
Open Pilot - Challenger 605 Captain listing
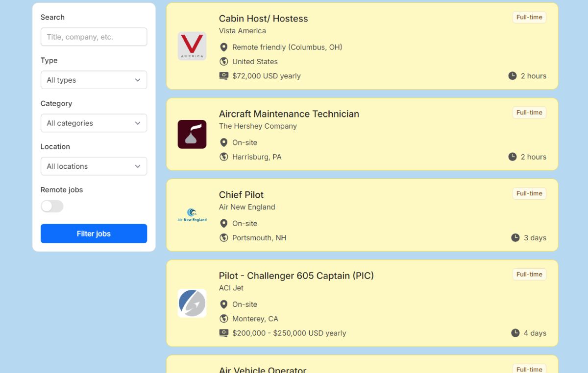pos(296,276)
